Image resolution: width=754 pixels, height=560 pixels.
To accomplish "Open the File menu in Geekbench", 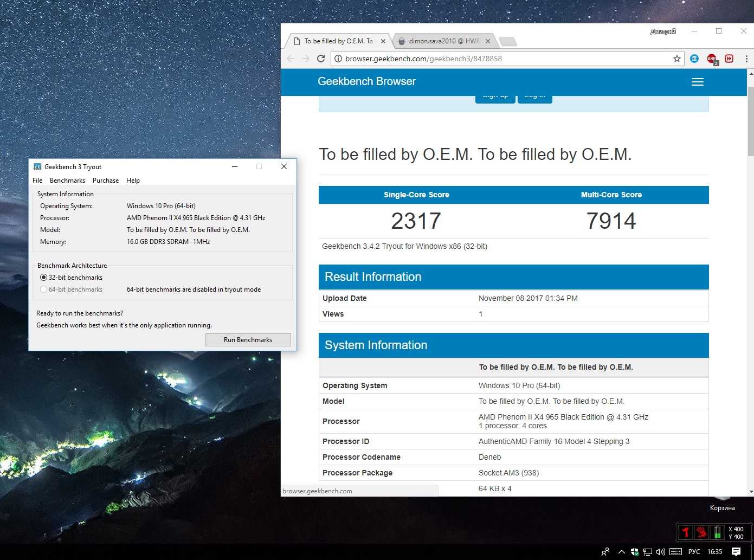I will (x=37, y=181).
